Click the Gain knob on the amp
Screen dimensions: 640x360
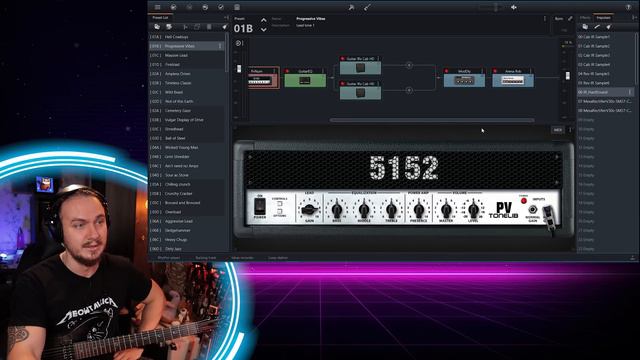[x=309, y=210]
